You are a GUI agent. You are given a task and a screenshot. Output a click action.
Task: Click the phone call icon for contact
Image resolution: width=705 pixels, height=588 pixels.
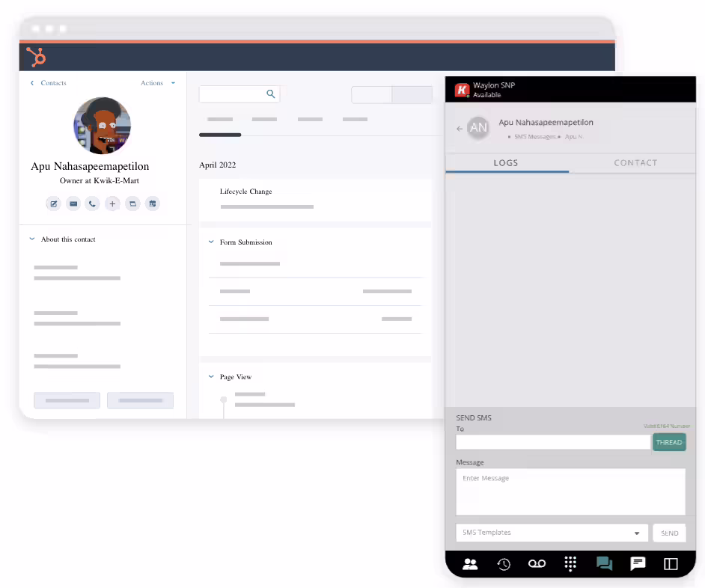(x=92, y=203)
